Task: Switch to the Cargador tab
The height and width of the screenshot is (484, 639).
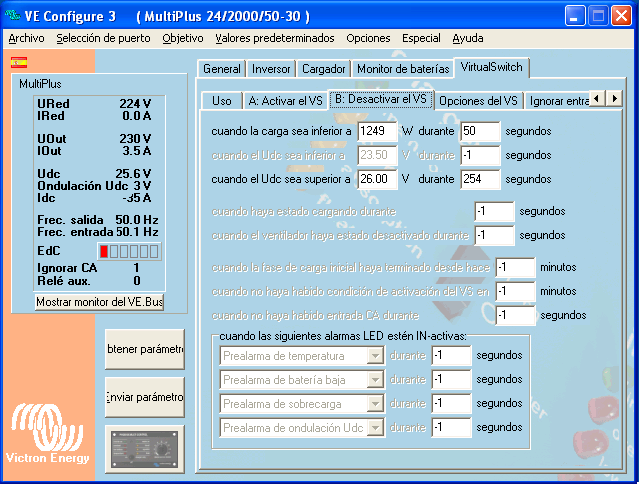Action: [x=324, y=69]
